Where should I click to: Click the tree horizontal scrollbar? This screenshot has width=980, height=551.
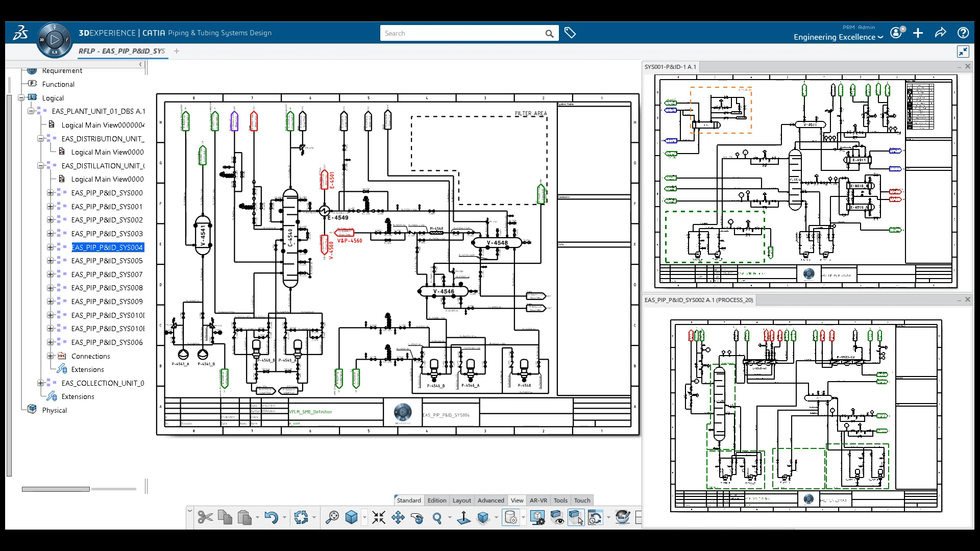click(56, 489)
